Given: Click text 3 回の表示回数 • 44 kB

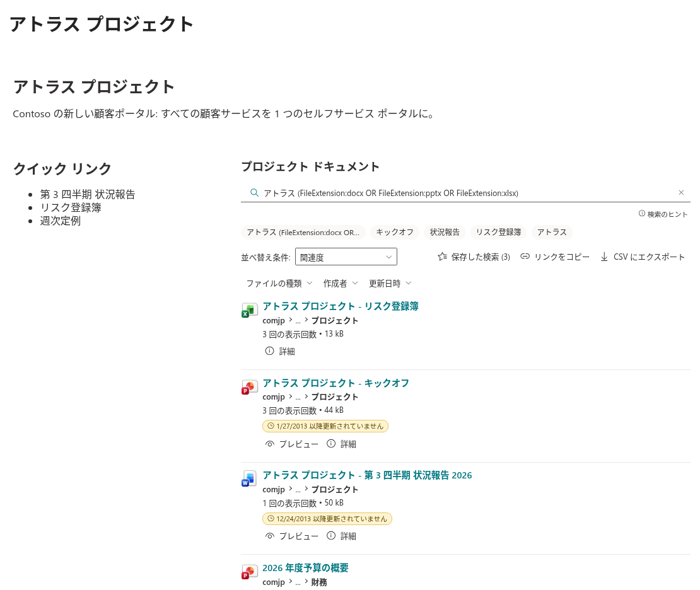Looking at the screenshot, I should tap(303, 410).
